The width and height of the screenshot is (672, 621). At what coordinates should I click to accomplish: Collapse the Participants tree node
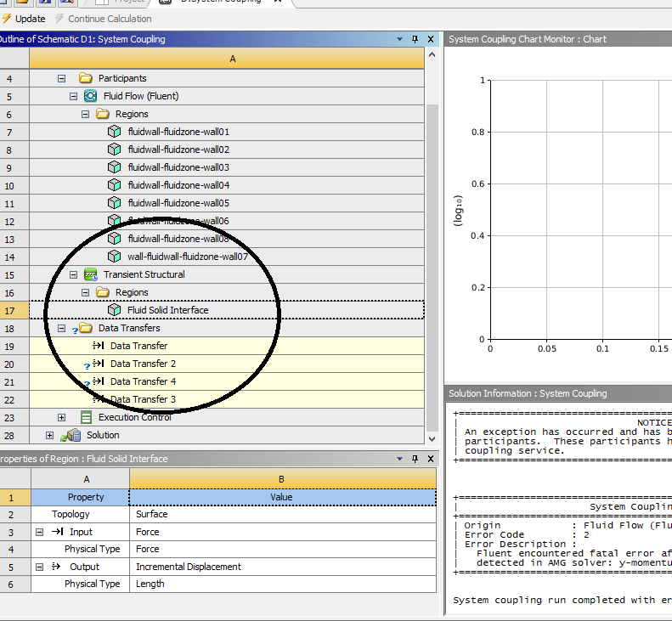click(x=62, y=78)
